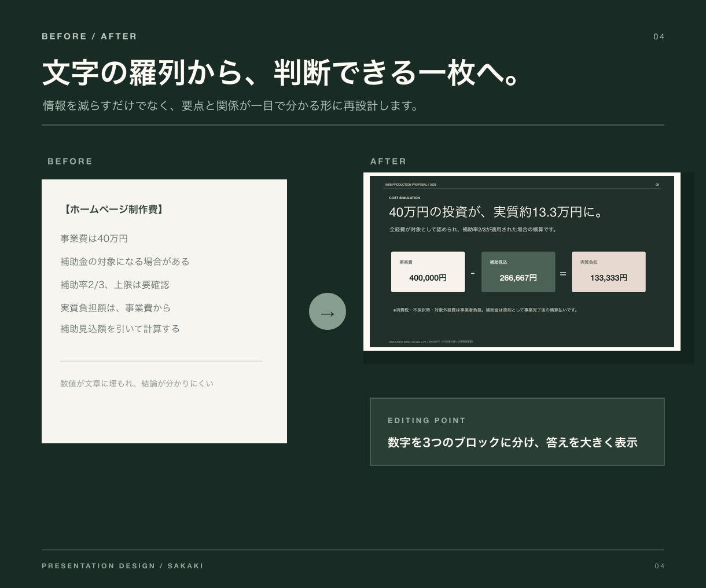Click the subtitle starting 情報を減らすだけでなく
Viewport: 706px width, 588px height.
click(x=230, y=106)
